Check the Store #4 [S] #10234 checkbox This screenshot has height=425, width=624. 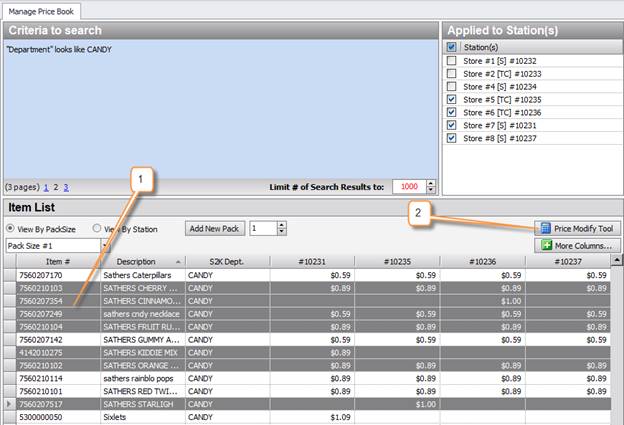tap(452, 86)
